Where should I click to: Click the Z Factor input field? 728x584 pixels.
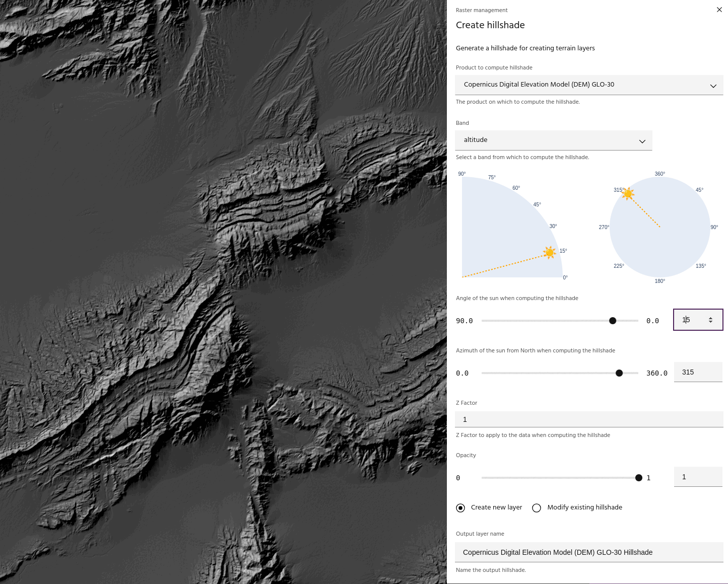[588, 419]
